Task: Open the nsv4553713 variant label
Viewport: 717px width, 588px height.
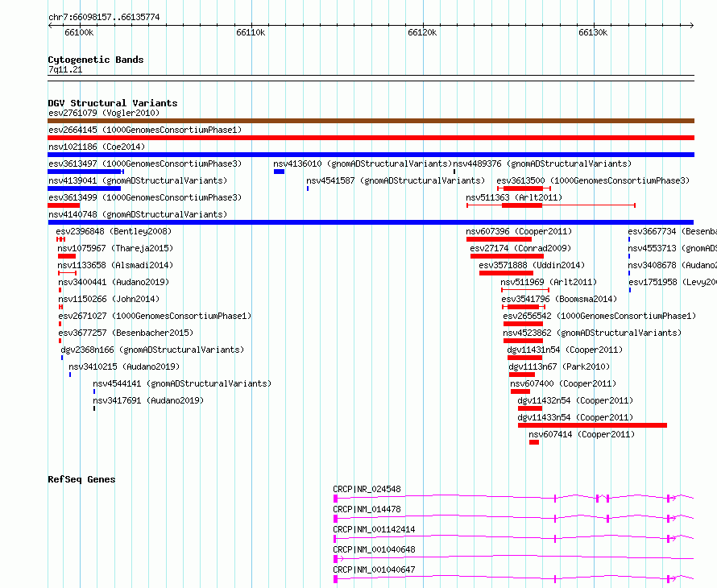Action: [672, 248]
